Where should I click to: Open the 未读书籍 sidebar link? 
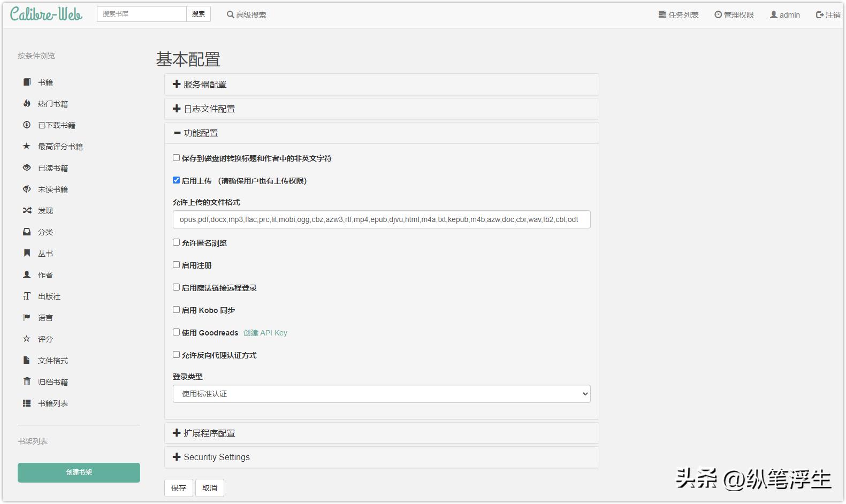coord(53,189)
